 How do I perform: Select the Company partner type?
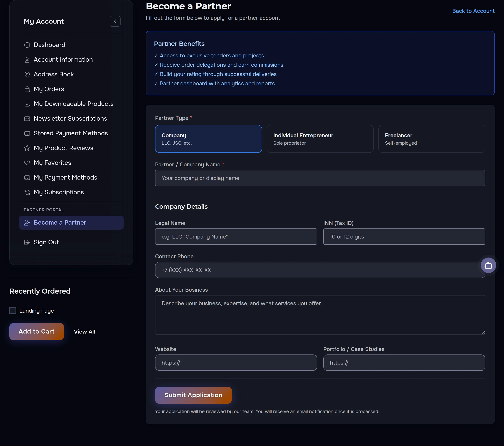[208, 139]
